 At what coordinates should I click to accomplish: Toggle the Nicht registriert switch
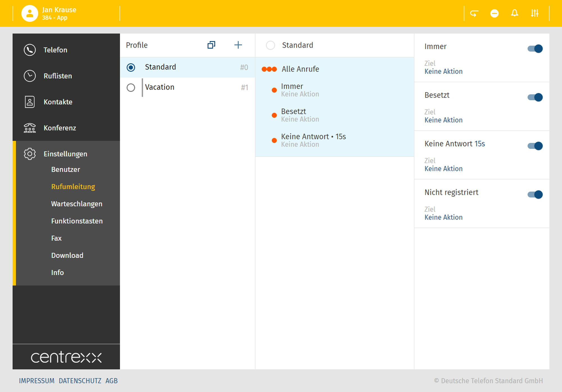[535, 194]
